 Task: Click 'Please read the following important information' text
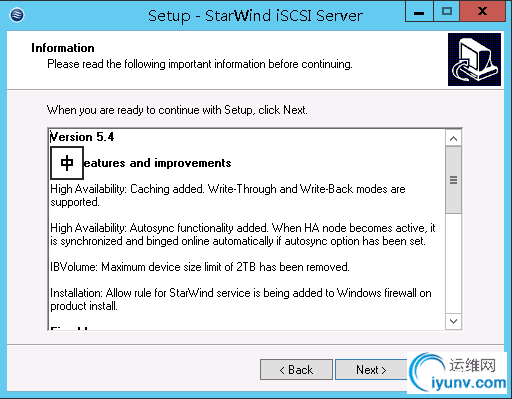pos(200,64)
